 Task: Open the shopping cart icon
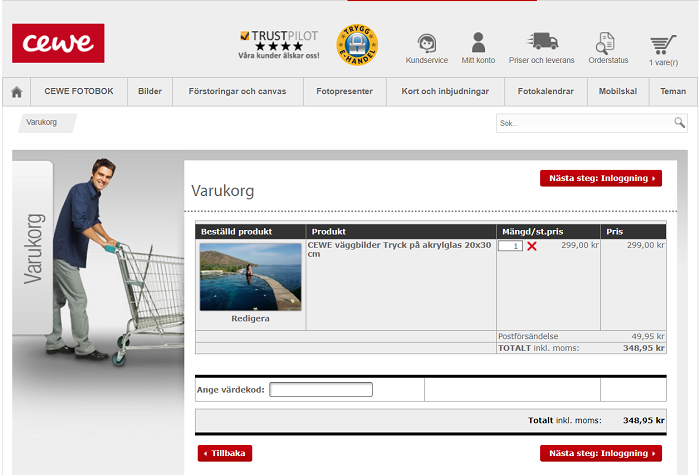662,45
